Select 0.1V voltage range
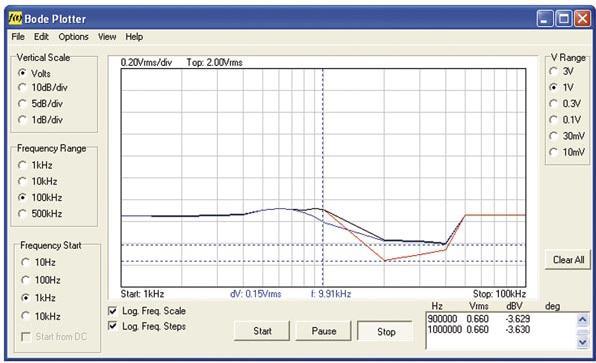Image resolution: width=596 pixels, height=363 pixels. pyautogui.click(x=554, y=120)
